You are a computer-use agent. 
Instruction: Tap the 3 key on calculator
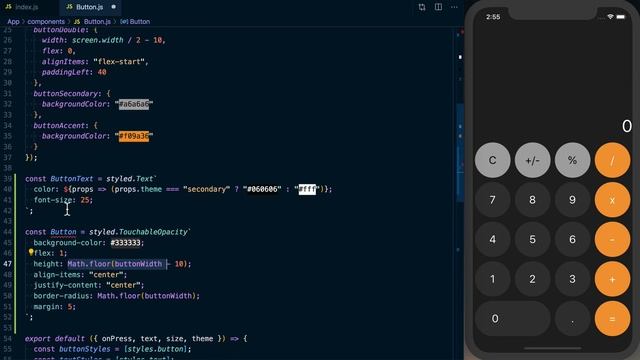click(572, 279)
